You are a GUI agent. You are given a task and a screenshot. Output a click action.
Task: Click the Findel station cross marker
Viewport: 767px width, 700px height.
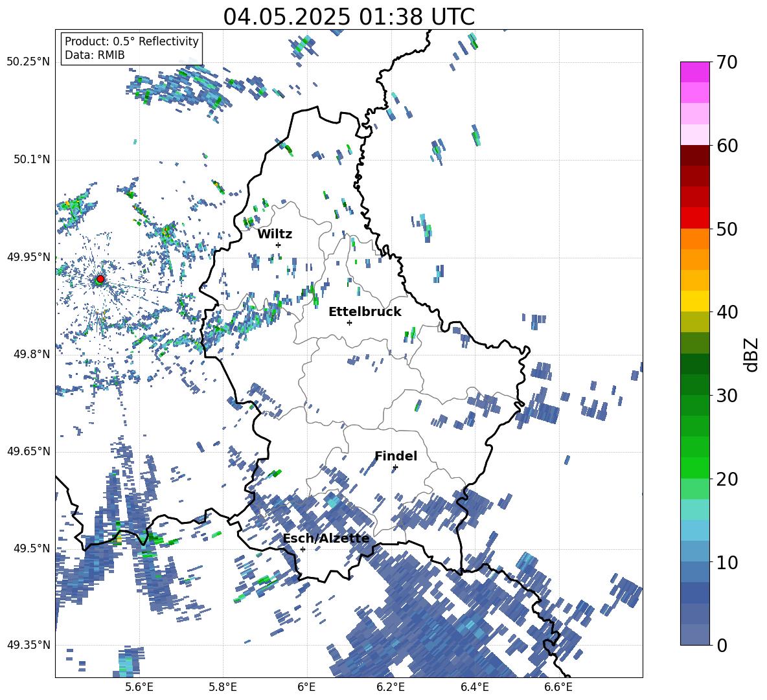coord(395,468)
